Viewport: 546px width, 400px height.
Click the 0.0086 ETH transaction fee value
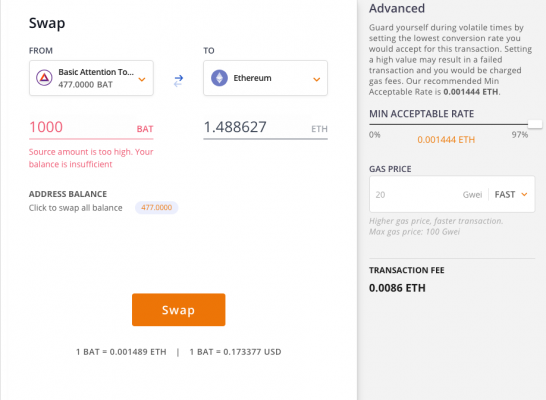click(x=397, y=288)
